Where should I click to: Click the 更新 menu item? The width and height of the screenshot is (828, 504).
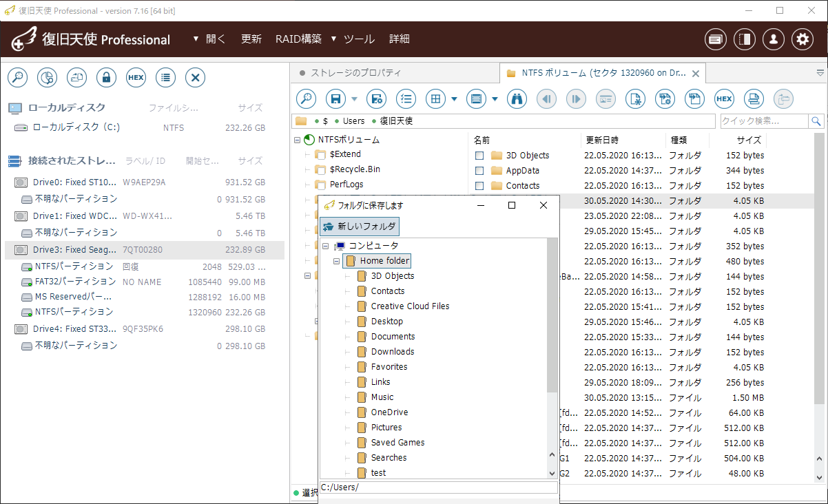(251, 39)
